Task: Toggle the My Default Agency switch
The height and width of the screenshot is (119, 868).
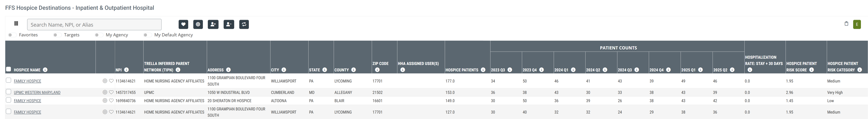Action: pos(147,35)
